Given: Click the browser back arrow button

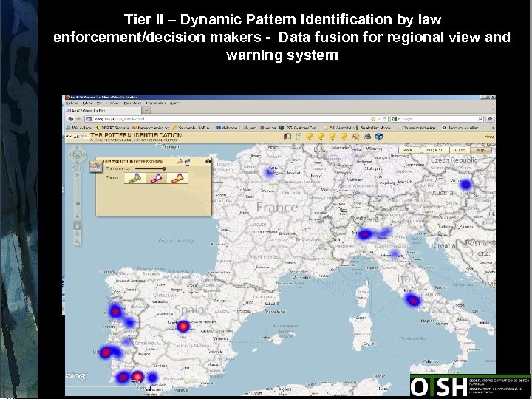Looking at the screenshot, I should pos(71,119).
